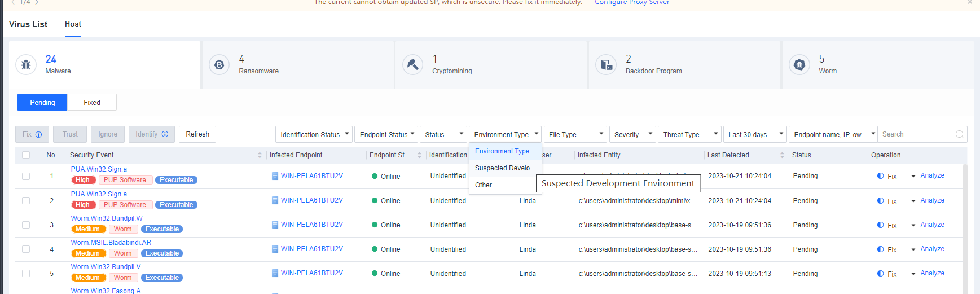The height and width of the screenshot is (294, 980).
Task: Toggle the select-all checkbox in table header
Action: click(x=26, y=155)
